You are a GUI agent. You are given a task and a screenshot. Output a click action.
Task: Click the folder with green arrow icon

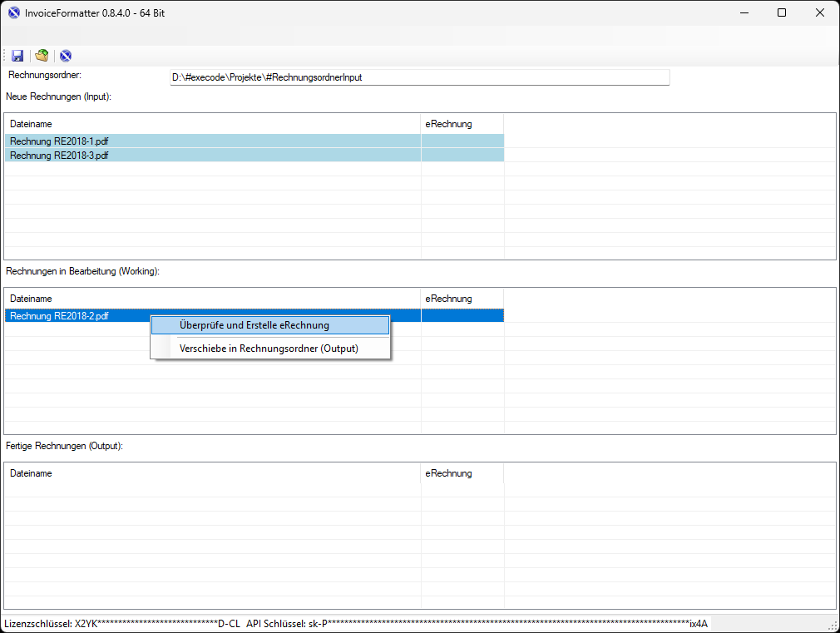[x=42, y=56]
